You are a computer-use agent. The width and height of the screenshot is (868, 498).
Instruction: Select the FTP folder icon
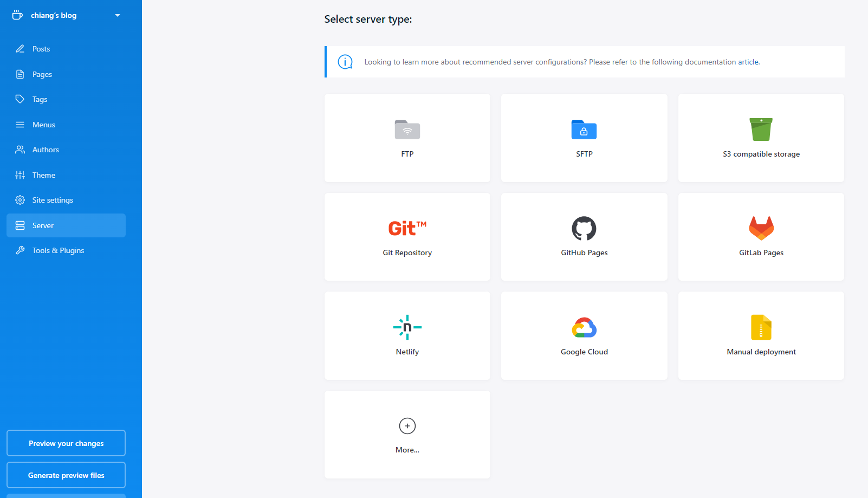click(407, 130)
